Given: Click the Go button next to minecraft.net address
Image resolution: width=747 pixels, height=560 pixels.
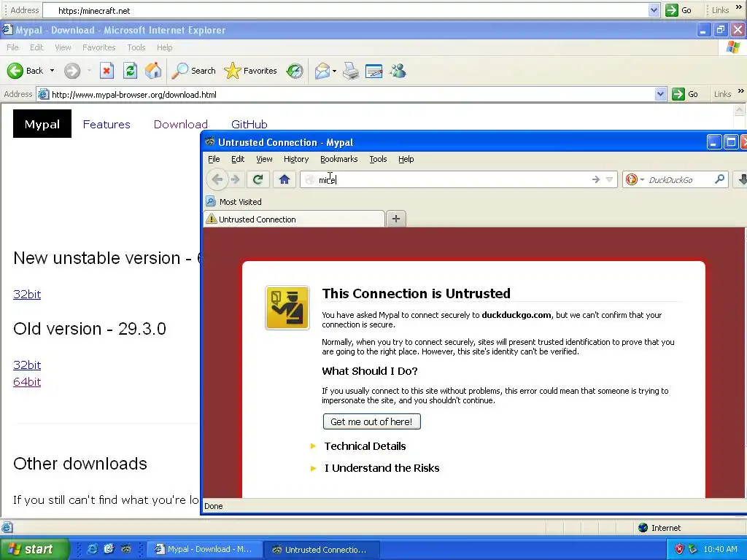Looking at the screenshot, I should point(678,10).
